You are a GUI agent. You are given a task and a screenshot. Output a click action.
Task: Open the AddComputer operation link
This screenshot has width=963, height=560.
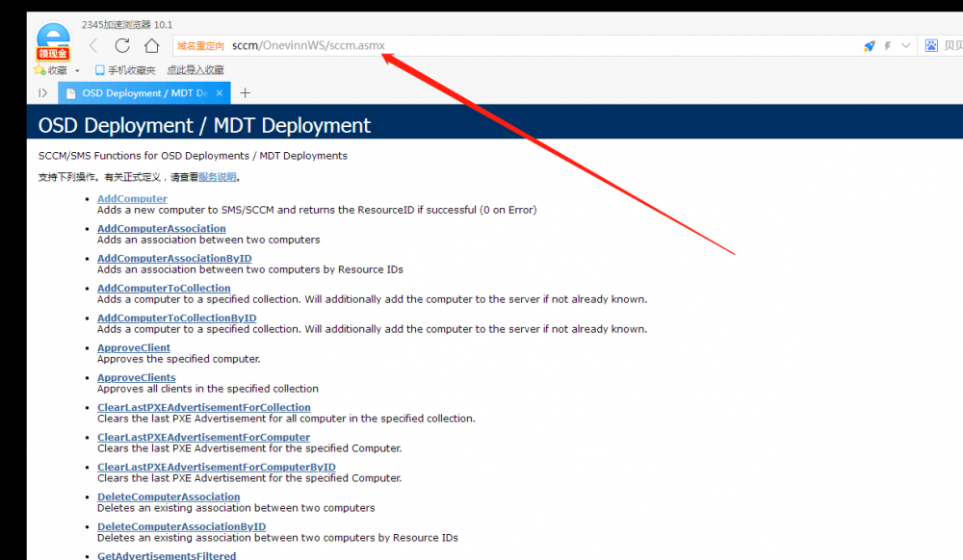click(132, 199)
